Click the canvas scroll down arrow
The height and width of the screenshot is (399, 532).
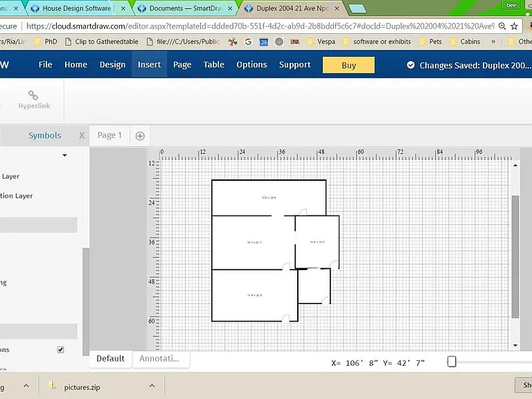pyautogui.click(x=515, y=346)
